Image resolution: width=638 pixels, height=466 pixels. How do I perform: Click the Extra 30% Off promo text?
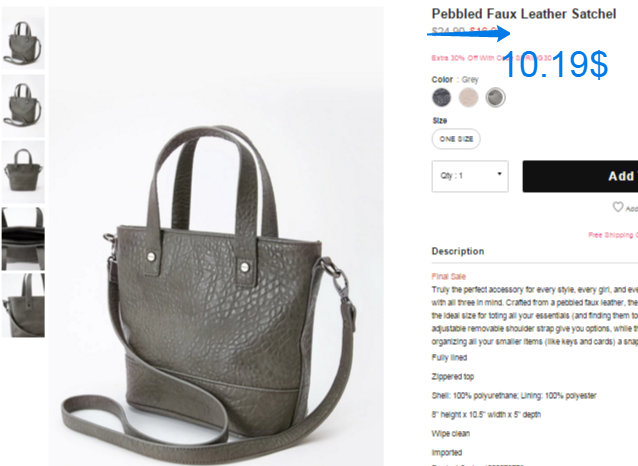492,58
